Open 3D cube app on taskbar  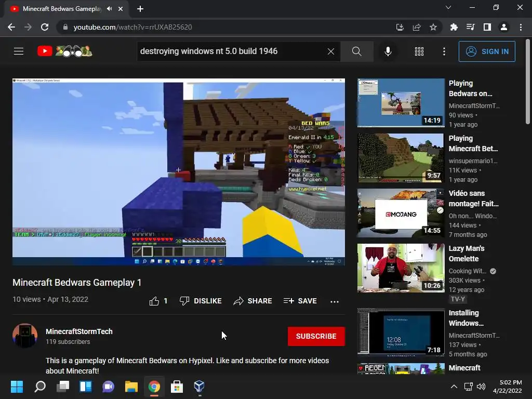coord(199,387)
